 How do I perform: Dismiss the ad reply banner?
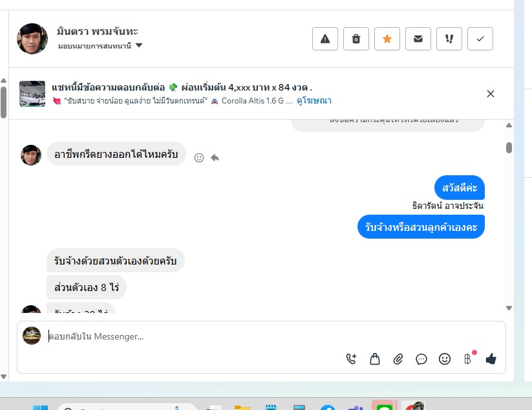490,94
